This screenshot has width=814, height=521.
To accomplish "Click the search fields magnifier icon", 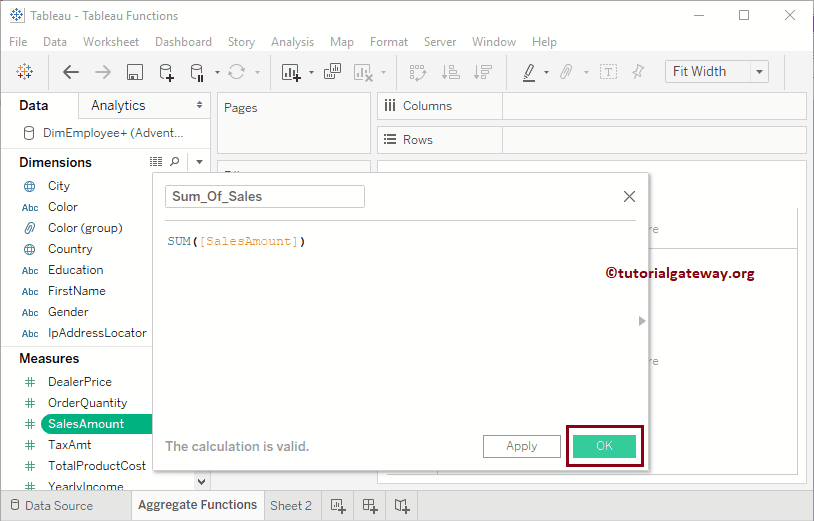I will (x=175, y=162).
